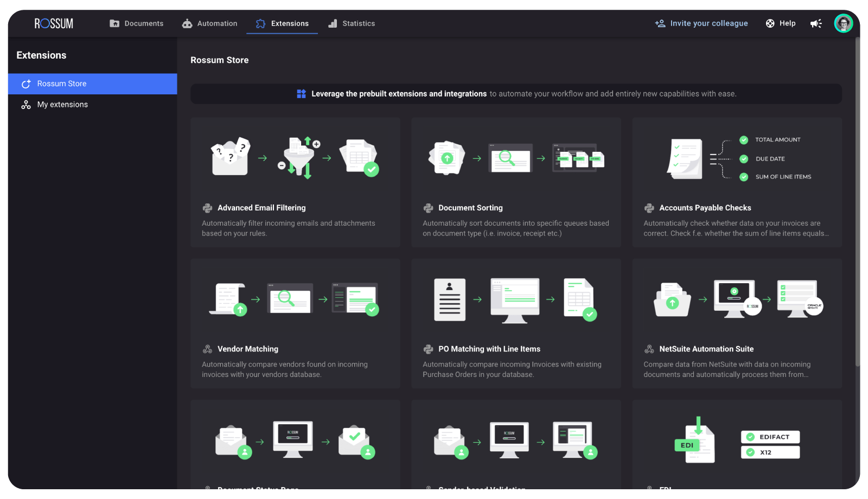The image size is (868, 499).
Task: Click the extension icon beside Vendor Matching
Action: tap(207, 349)
